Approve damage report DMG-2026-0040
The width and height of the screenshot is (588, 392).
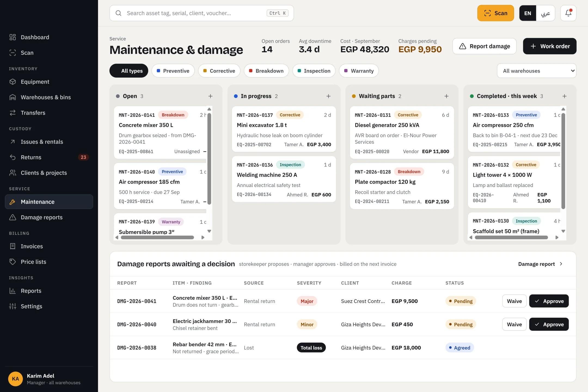click(x=549, y=324)
